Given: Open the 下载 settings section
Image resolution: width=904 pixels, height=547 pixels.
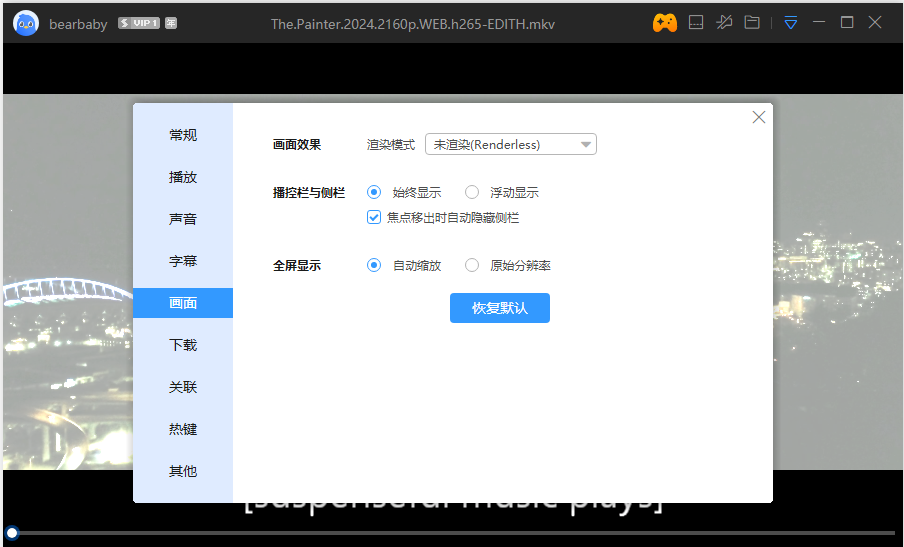Looking at the screenshot, I should (183, 345).
